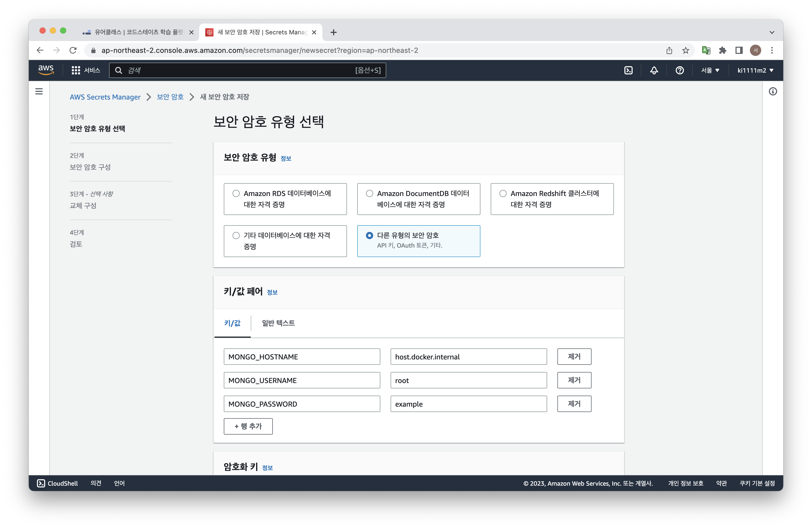
Task: Open the Google Translate extension icon
Action: click(706, 51)
